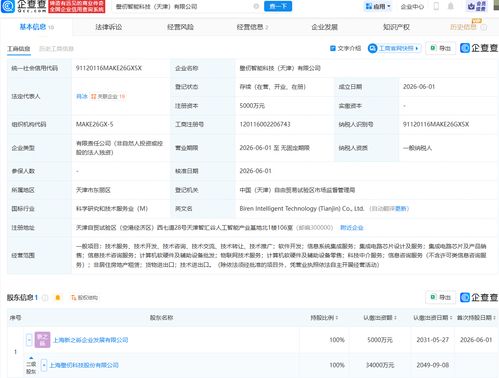Select the 历史工商信息 sub-tab

[56, 49]
